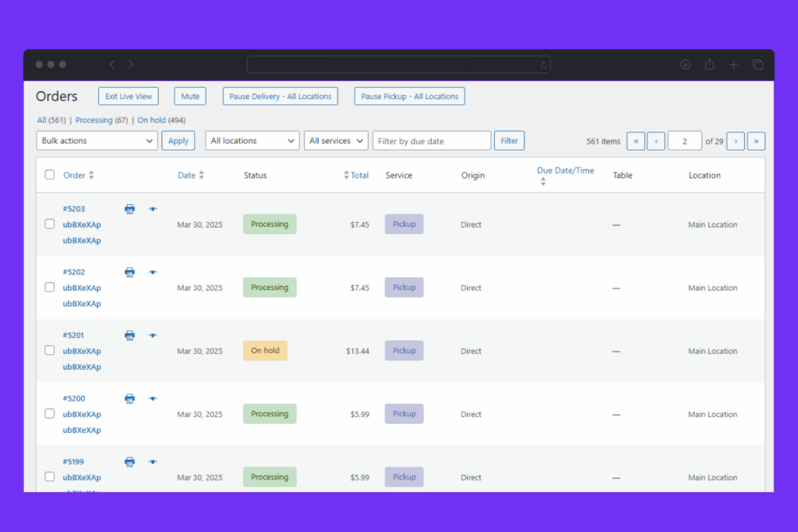This screenshot has height=532, width=798.
Task: Expand the All locations dropdown
Action: click(x=252, y=141)
